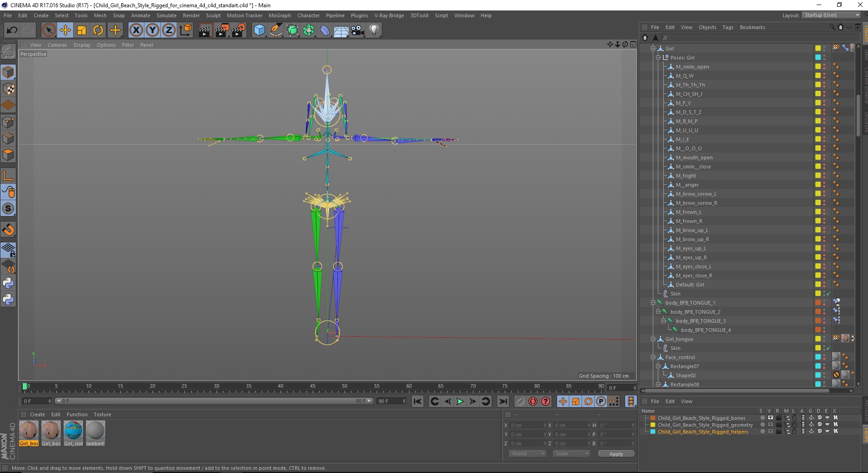Collapse Girl_tongue hierarchy
868x473 pixels.
(653, 339)
